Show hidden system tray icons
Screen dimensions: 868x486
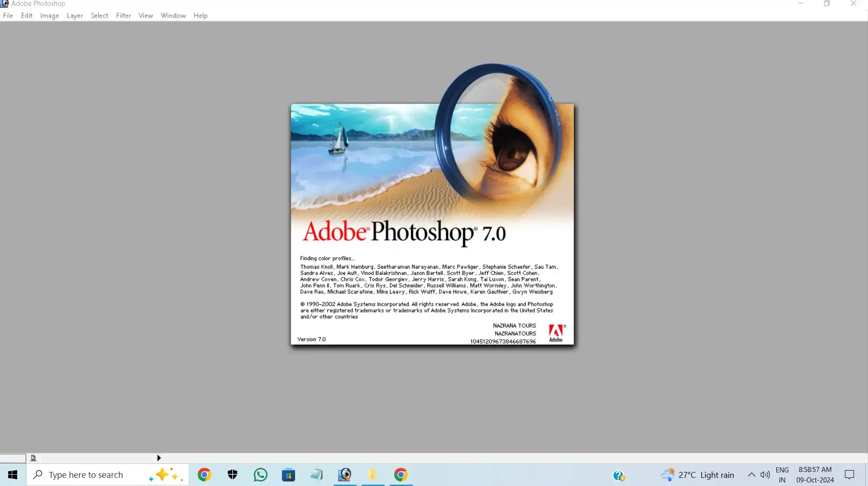click(751, 475)
